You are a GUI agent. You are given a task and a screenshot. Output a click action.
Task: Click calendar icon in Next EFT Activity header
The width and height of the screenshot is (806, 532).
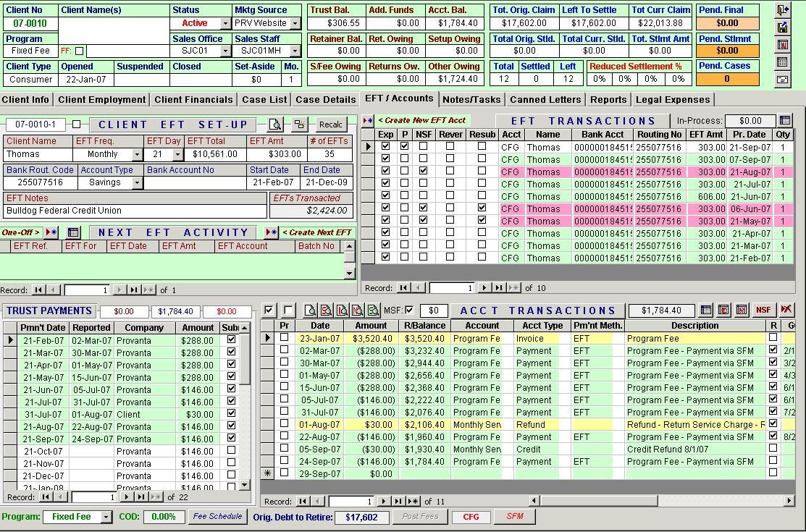(73, 232)
